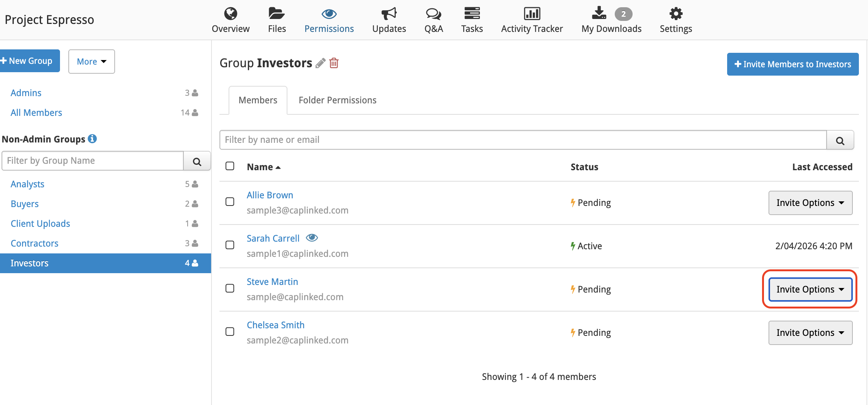This screenshot has height=405, width=868.
Task: Click the Non-Admin Groups info icon
Action: click(x=92, y=139)
